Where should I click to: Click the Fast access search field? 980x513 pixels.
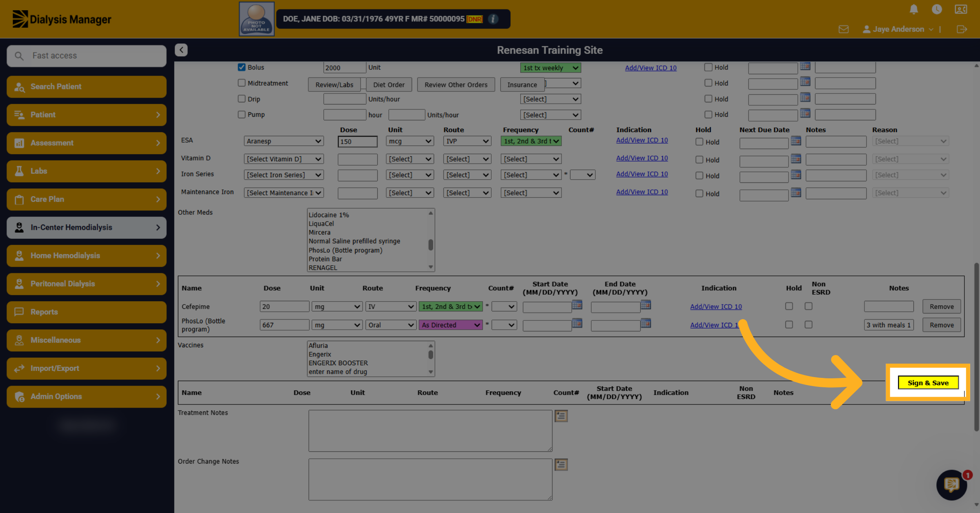(87, 56)
